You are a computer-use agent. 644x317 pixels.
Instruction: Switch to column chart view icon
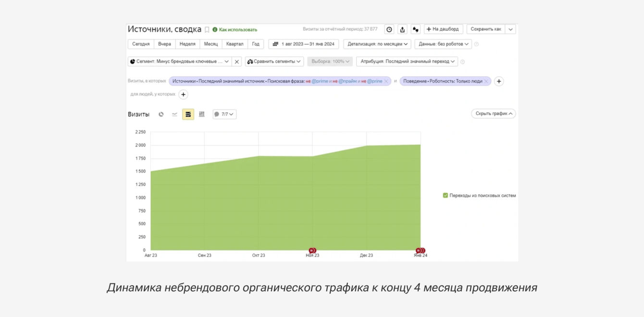202,114
